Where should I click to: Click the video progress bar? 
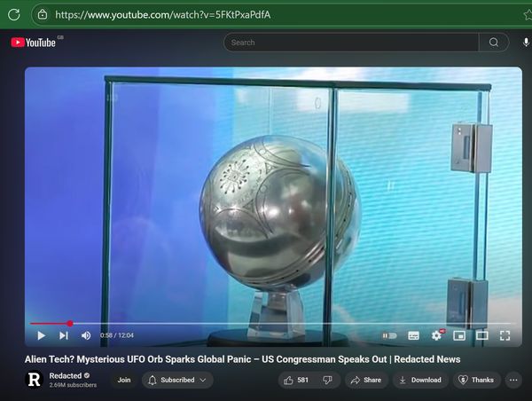(266, 324)
